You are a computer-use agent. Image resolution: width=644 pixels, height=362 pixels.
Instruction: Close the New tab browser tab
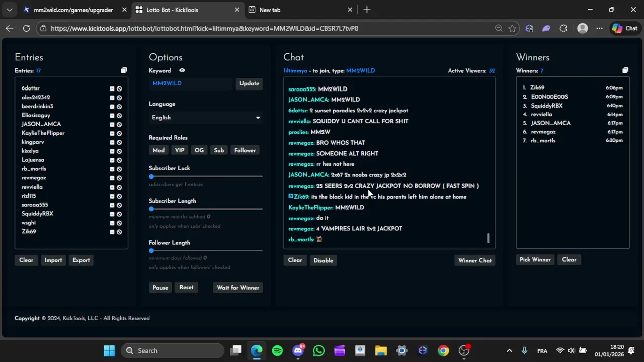tap(350, 10)
